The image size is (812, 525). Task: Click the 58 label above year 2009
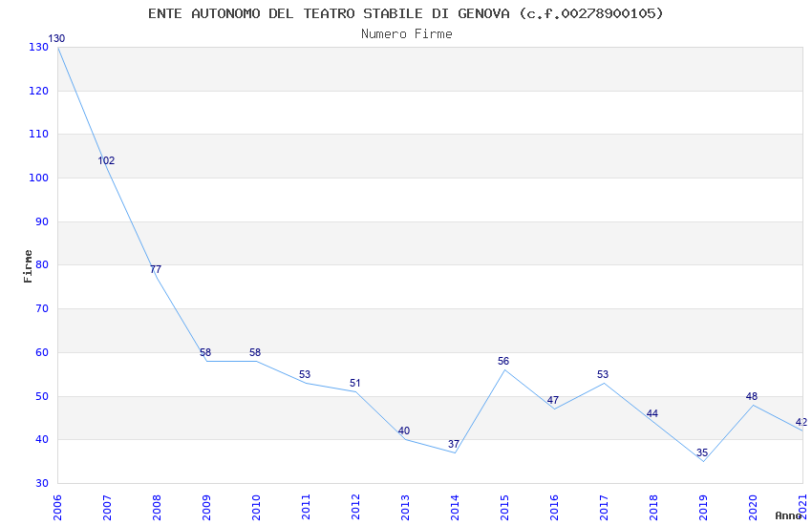(x=205, y=352)
